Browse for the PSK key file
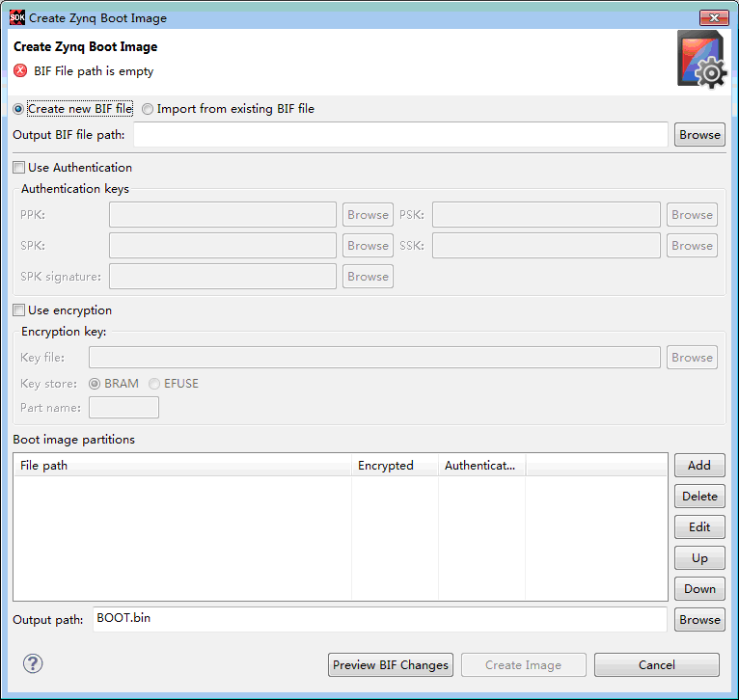The width and height of the screenshot is (739, 700). point(692,215)
